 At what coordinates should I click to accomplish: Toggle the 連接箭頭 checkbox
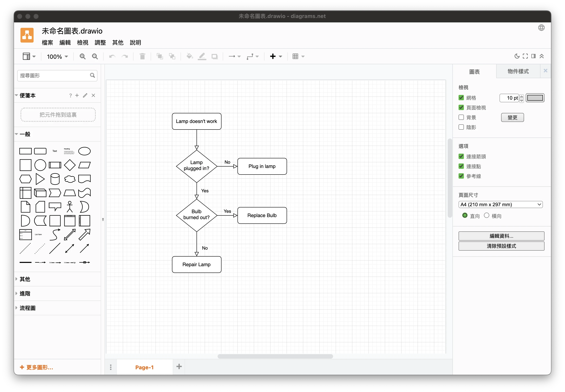(461, 157)
